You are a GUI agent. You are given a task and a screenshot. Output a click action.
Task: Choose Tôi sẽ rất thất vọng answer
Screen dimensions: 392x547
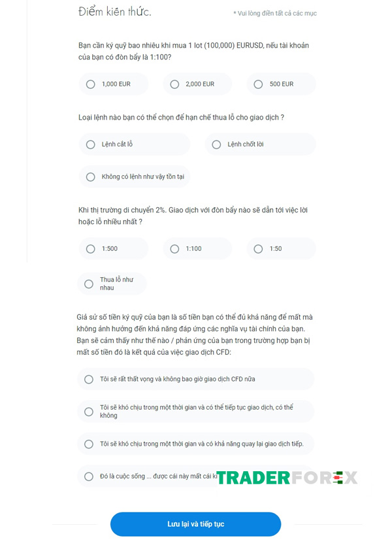point(195,379)
